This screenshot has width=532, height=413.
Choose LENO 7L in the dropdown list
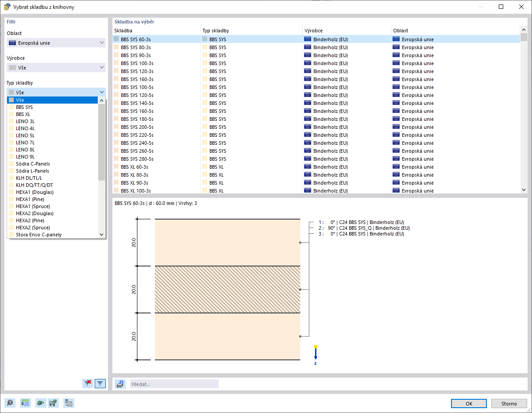point(53,143)
